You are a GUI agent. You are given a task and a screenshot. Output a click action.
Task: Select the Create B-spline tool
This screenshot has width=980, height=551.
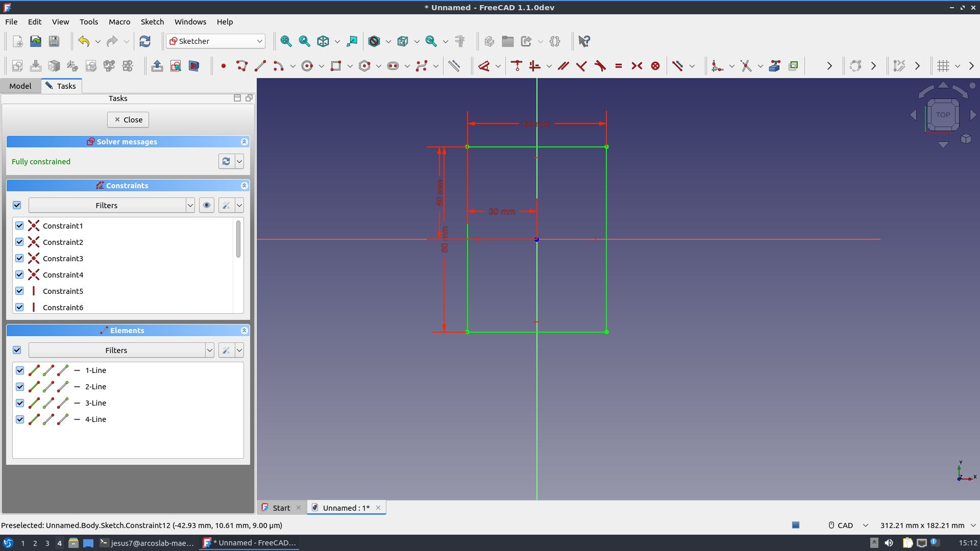[x=422, y=66]
